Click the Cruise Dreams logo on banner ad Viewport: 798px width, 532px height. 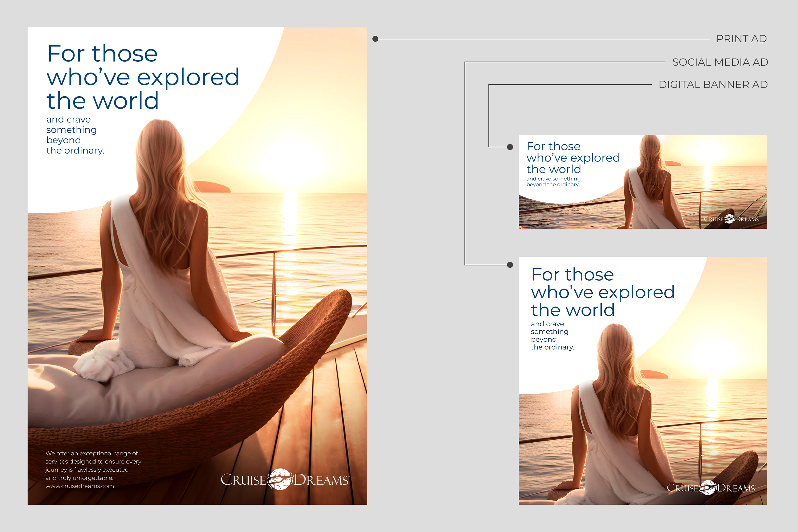[x=731, y=219]
